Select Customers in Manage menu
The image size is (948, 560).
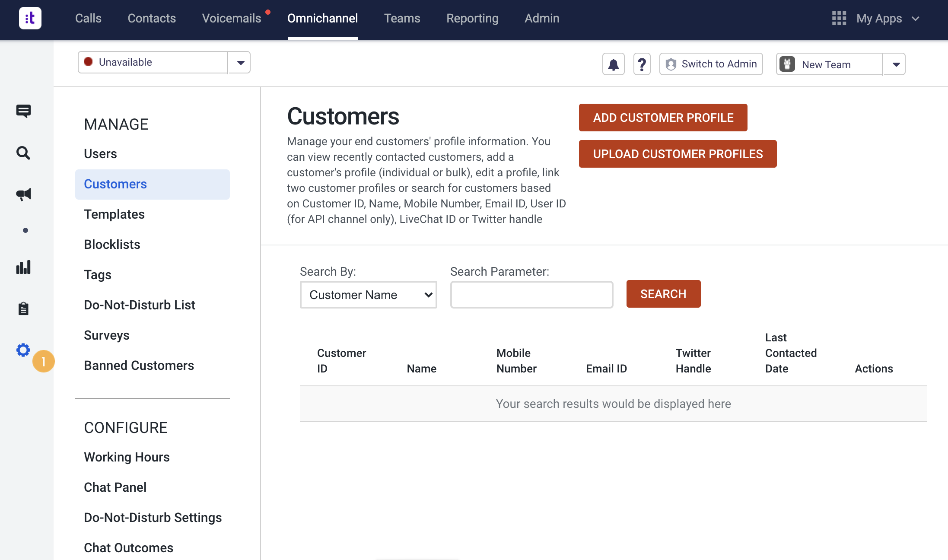pyautogui.click(x=153, y=184)
